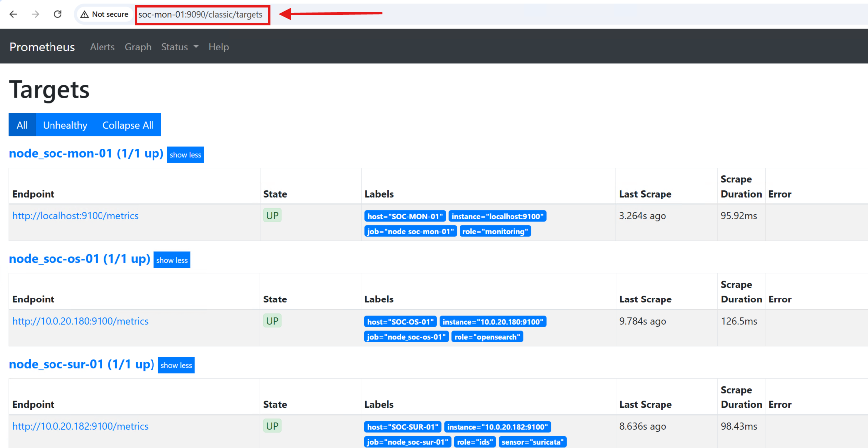The image size is (868, 448).
Task: Open the 10.0.20.182:9100 metrics endpoint
Action: click(x=80, y=426)
